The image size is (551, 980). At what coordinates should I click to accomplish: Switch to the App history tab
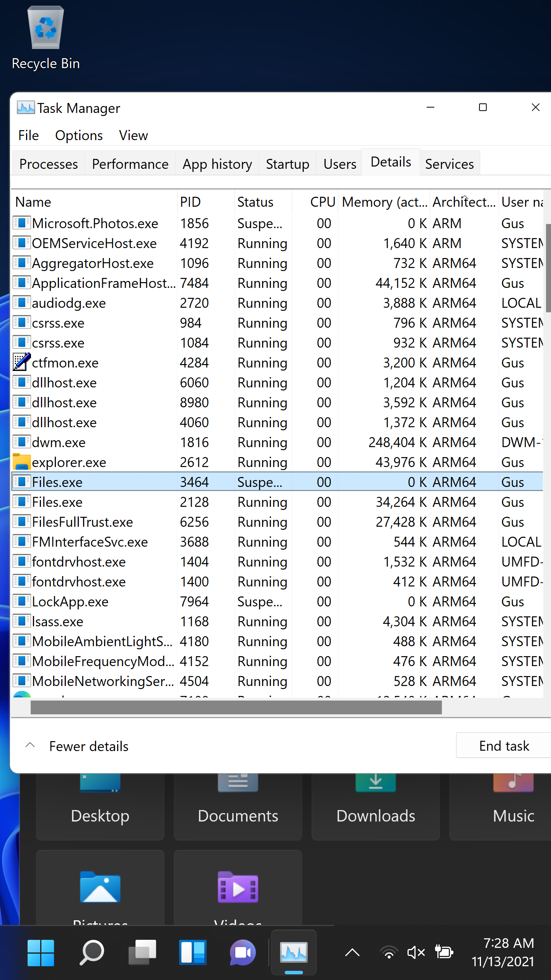(x=217, y=164)
